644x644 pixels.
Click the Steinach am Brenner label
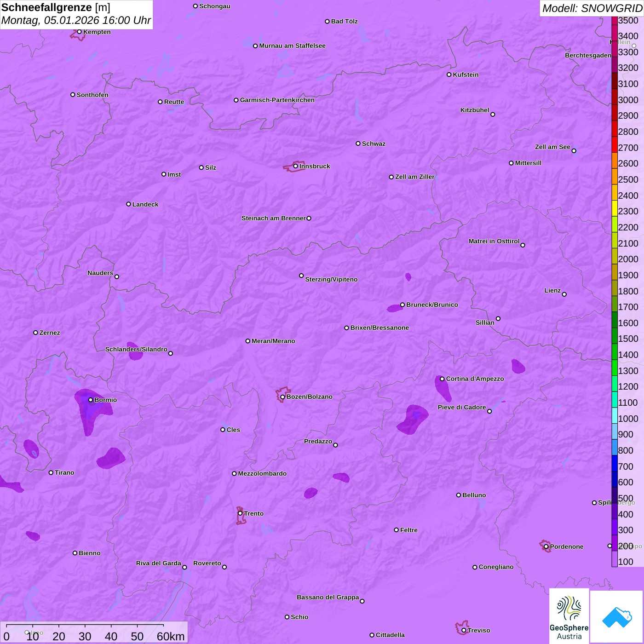[x=274, y=218]
